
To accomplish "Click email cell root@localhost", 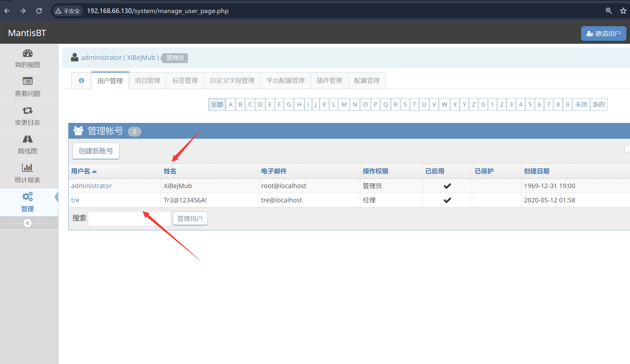I will tap(284, 186).
